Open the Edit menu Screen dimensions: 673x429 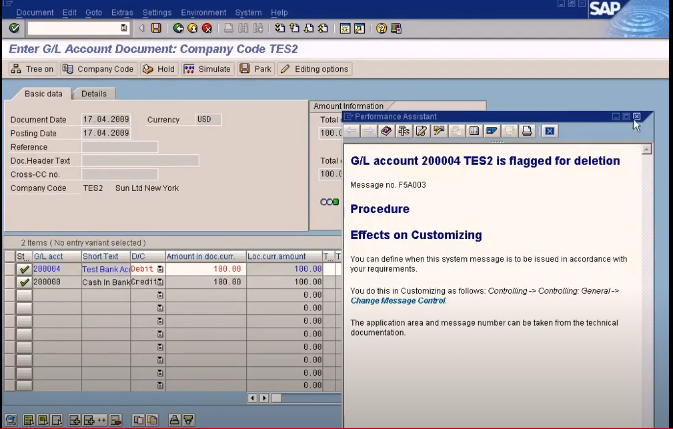point(69,12)
